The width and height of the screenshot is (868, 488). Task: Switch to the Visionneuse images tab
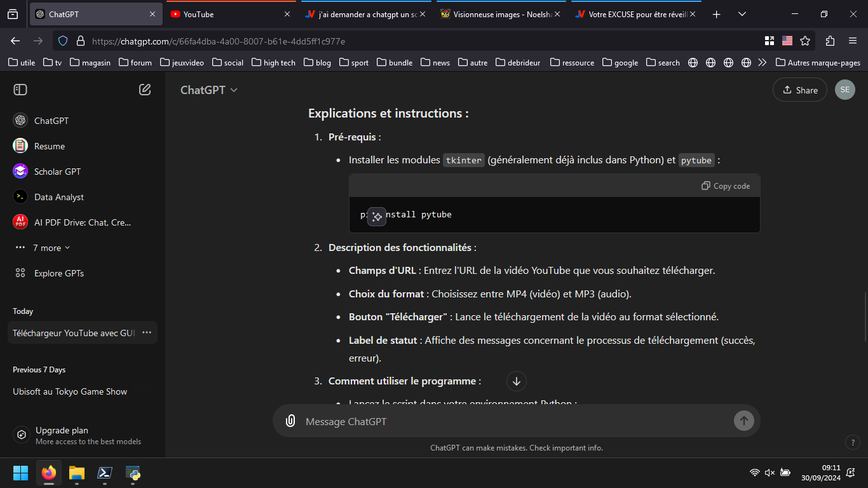tap(498, 14)
